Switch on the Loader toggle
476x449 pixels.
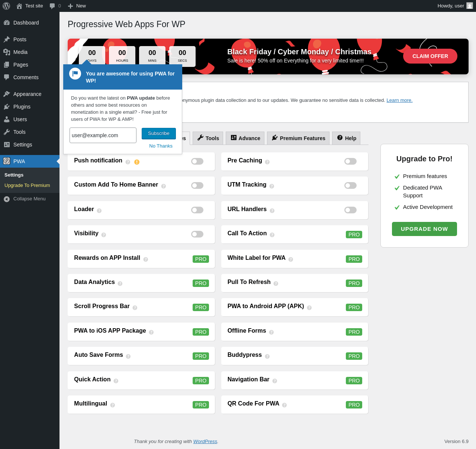click(x=197, y=210)
